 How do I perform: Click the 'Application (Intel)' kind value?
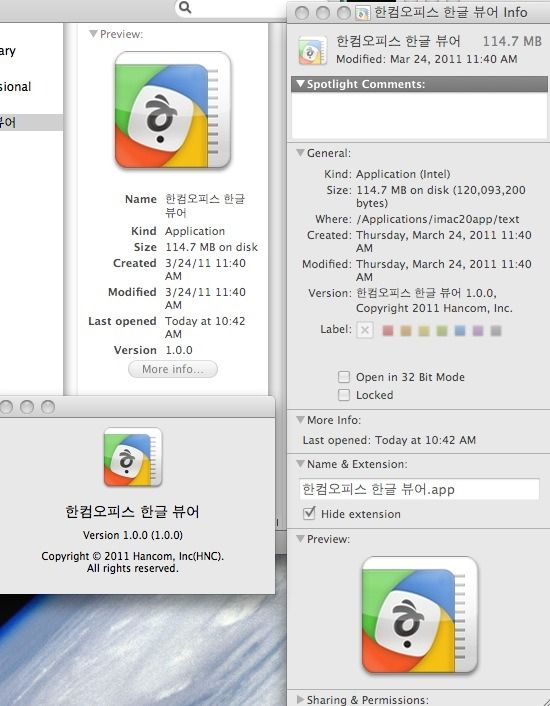403,174
